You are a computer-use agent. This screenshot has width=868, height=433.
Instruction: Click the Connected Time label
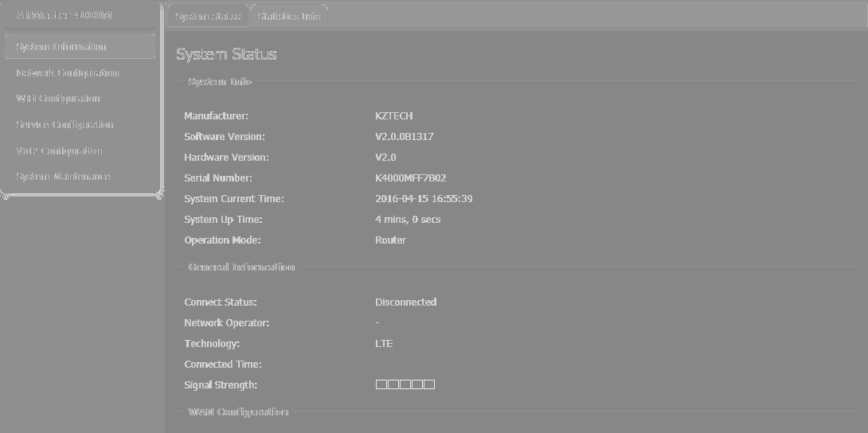click(x=223, y=365)
